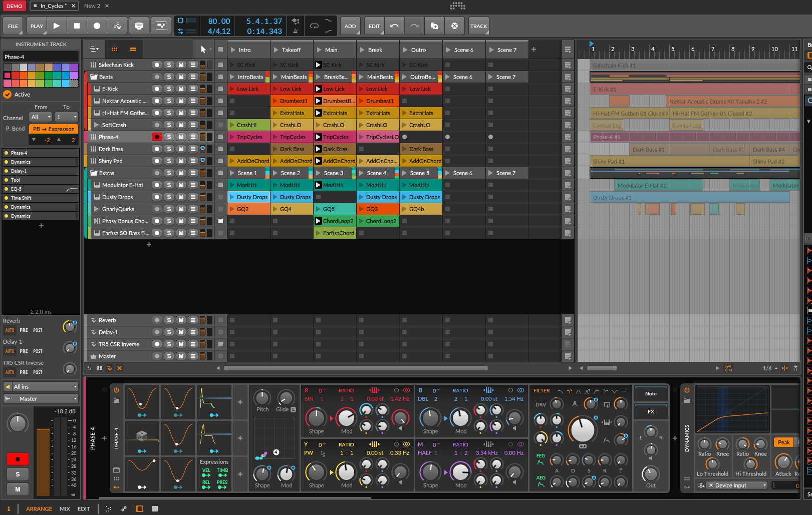Adjust the Reverb send knob

69,327
